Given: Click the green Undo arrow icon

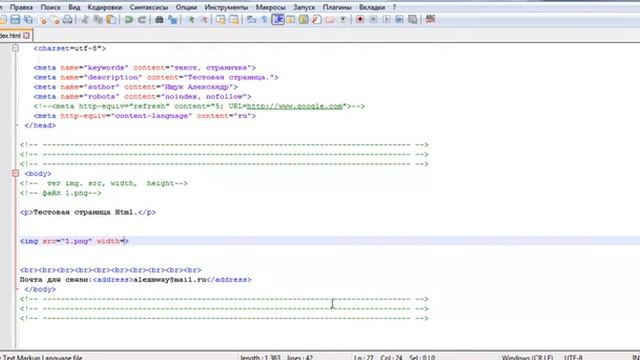Looking at the screenshot, I should point(129,19).
